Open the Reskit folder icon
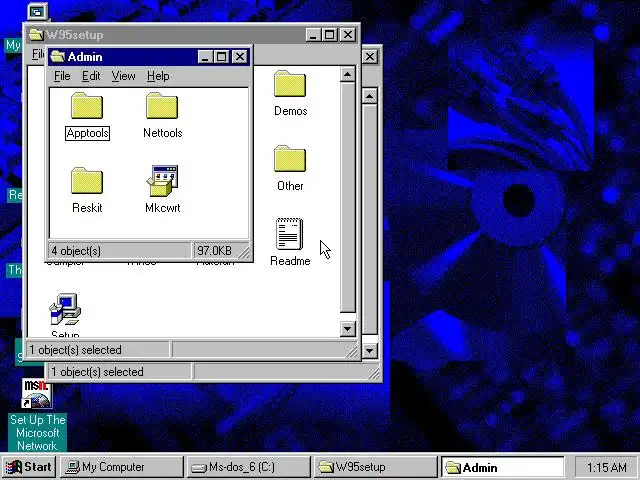640x480 pixels. coord(87,180)
